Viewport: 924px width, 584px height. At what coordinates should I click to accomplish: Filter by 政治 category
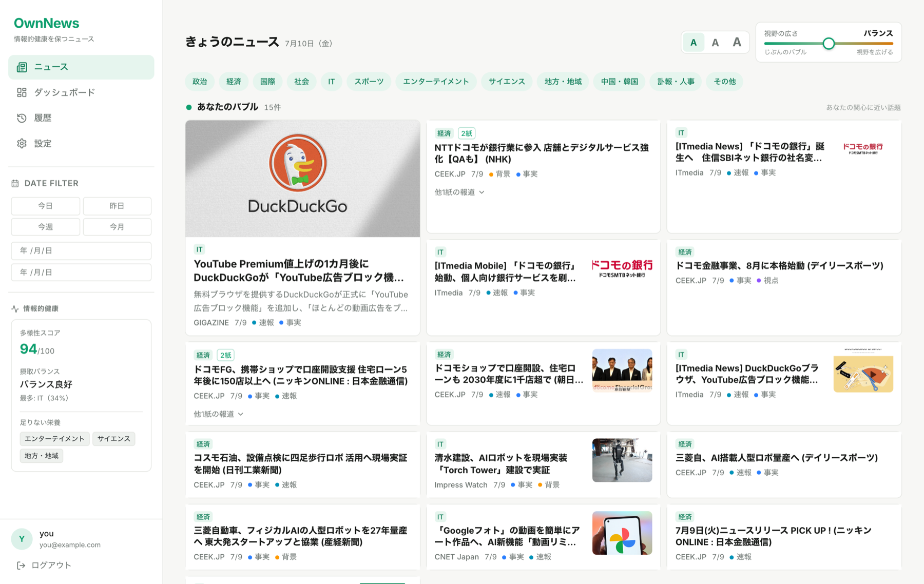click(x=200, y=82)
